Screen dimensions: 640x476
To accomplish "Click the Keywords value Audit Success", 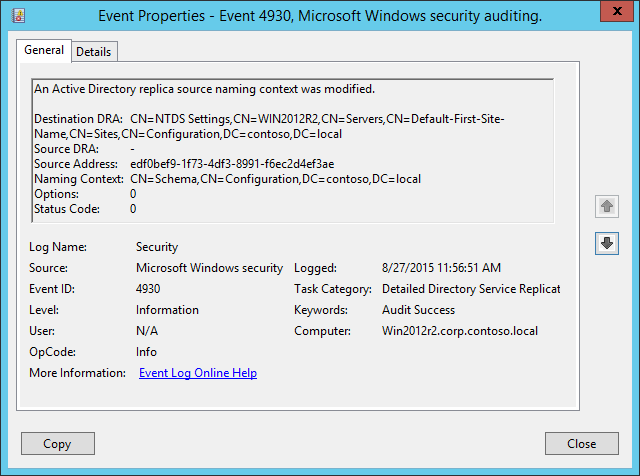I will (419, 310).
